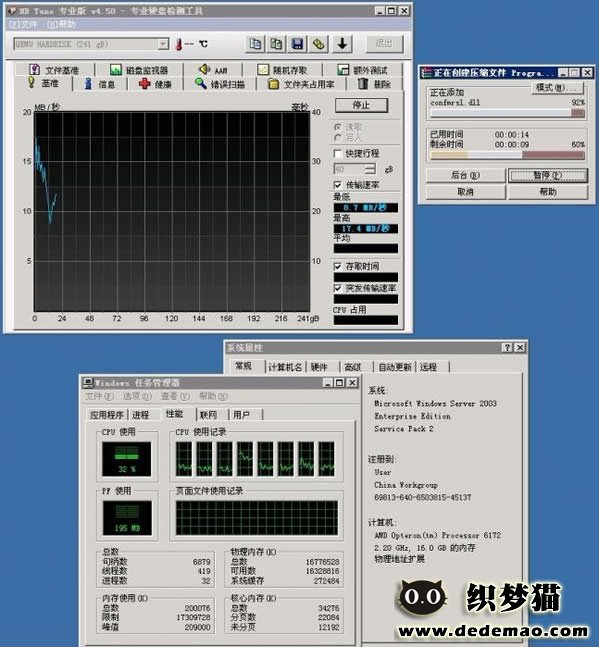Screen dimensions: 599x647
Task: Click the info tab blue icon
Action: (x=88, y=84)
